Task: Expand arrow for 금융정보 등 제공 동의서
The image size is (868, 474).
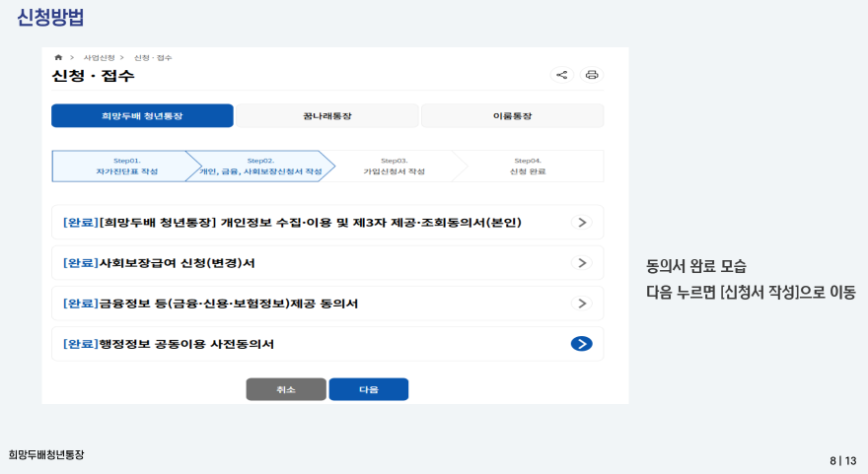Action: tap(582, 304)
